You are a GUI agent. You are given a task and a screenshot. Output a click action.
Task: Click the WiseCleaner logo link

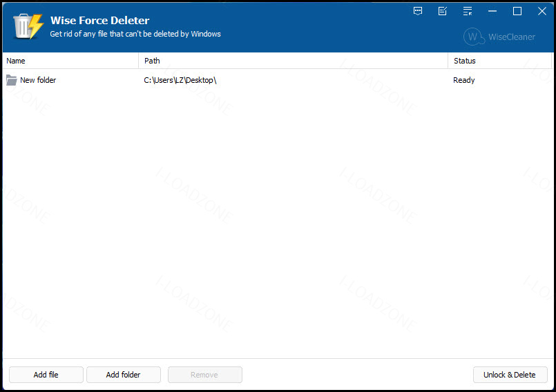pos(499,37)
